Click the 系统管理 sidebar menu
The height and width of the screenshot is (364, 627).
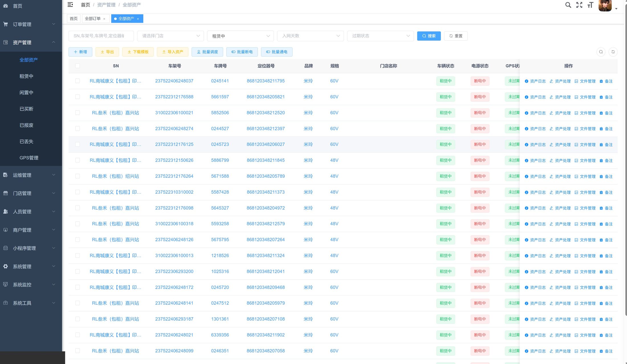coord(31,266)
